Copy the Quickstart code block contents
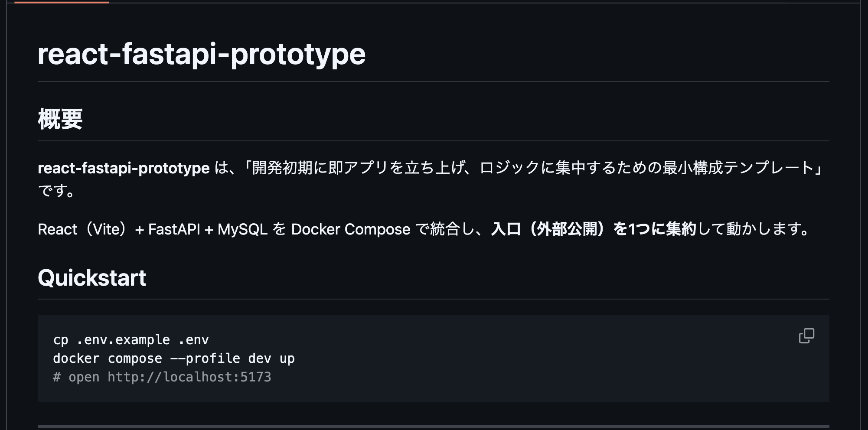The width and height of the screenshot is (868, 430). [x=806, y=336]
